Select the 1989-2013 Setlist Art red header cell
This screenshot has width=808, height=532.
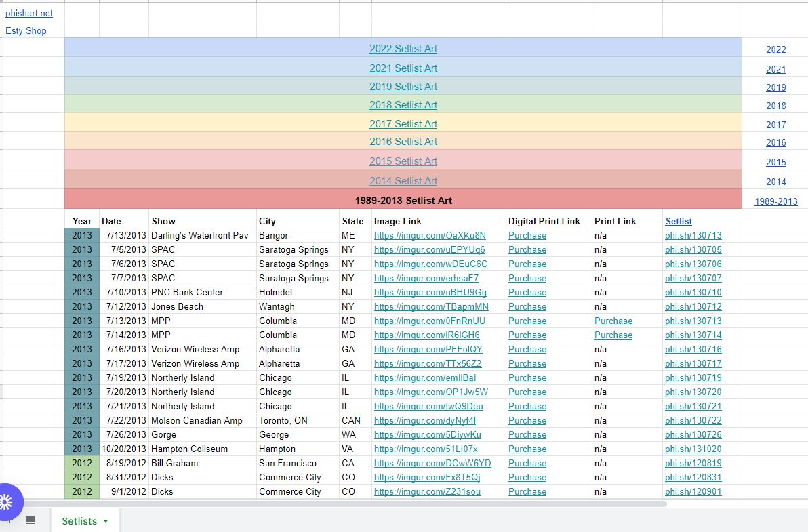[403, 201]
